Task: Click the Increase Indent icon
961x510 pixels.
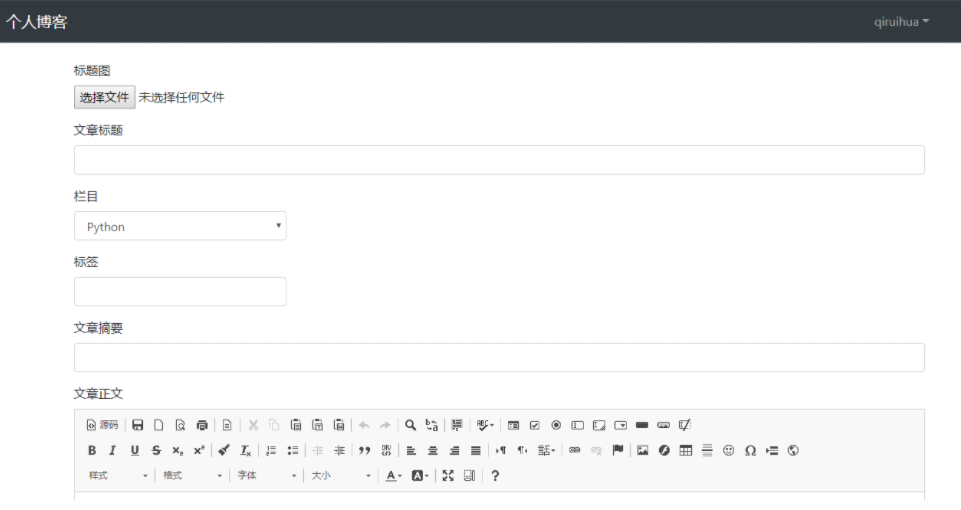Action: 339,451
